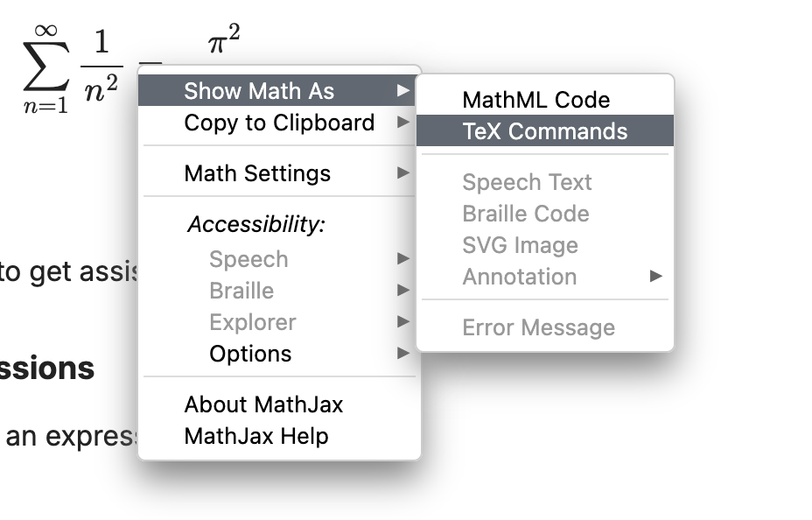Open Math Settings submenu
This screenshot has width=812, height=520.
pyautogui.click(x=257, y=173)
